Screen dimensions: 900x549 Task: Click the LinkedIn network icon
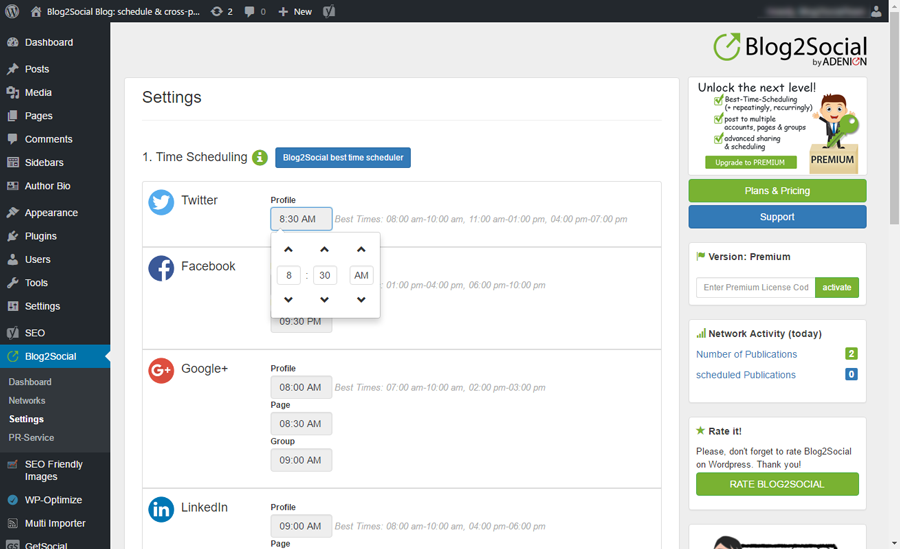click(x=161, y=509)
